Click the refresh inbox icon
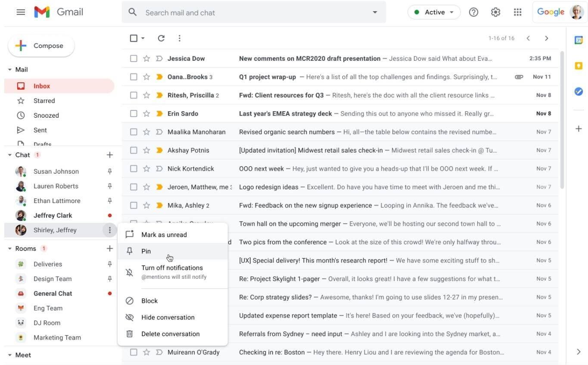The width and height of the screenshot is (588, 365). pyautogui.click(x=161, y=38)
